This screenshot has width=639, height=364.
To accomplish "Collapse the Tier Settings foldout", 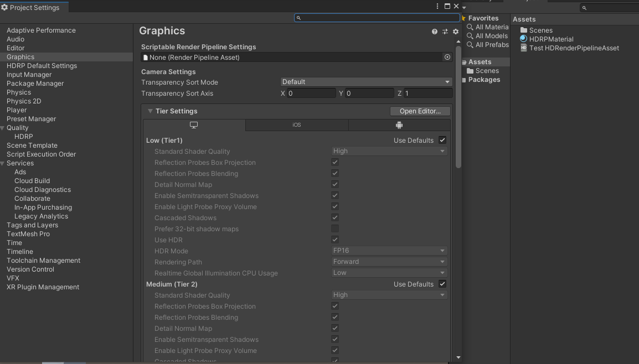I will [x=150, y=111].
